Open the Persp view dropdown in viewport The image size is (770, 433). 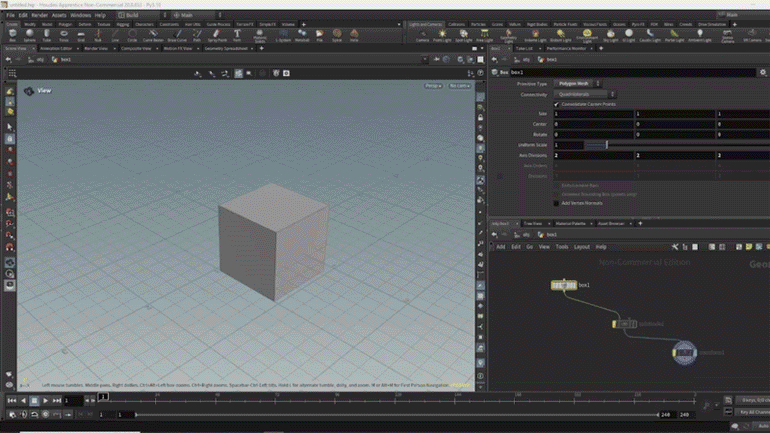pos(433,86)
